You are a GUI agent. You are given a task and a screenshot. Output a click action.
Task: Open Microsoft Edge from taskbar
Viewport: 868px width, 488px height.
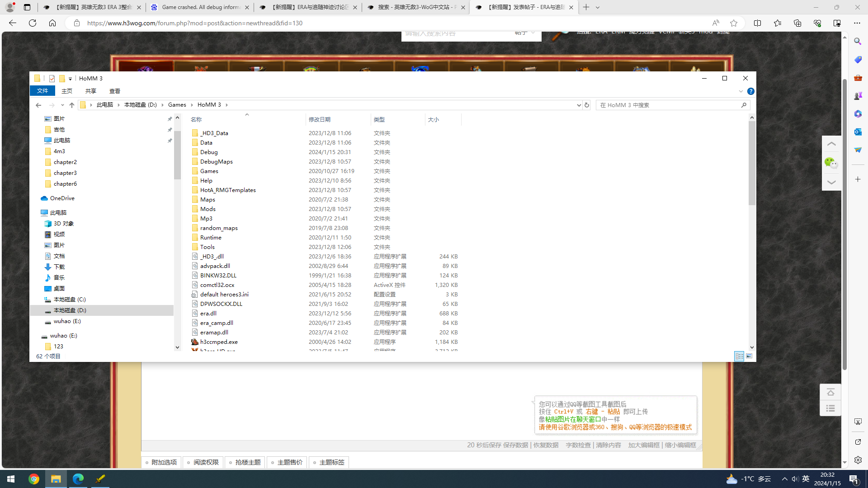pyautogui.click(x=78, y=479)
